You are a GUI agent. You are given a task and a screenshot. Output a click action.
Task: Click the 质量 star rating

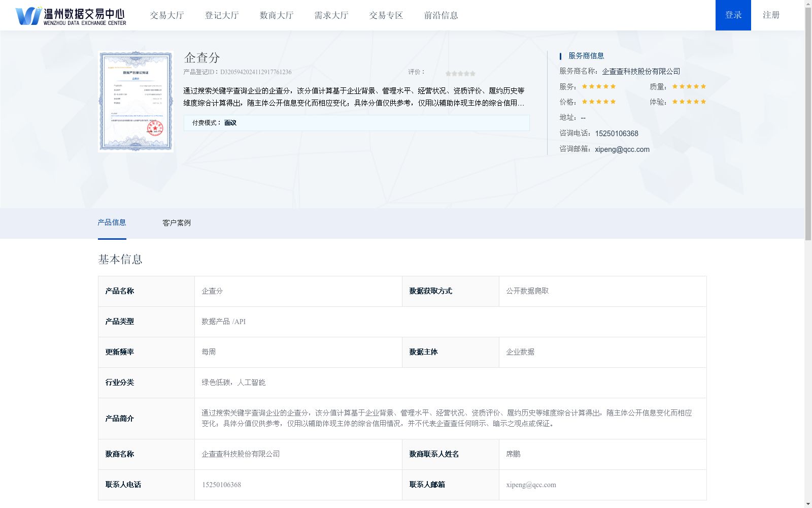coord(688,86)
